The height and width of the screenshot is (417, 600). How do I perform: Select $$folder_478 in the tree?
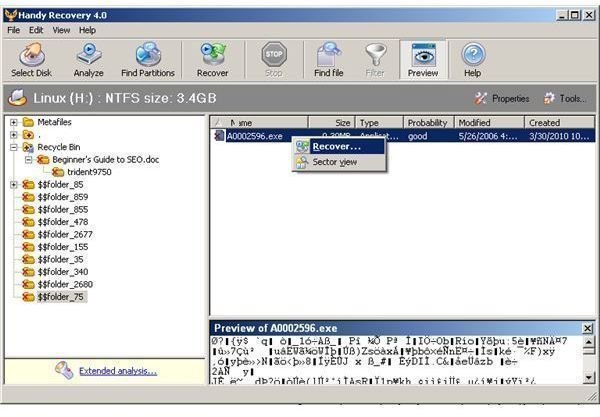click(x=63, y=222)
